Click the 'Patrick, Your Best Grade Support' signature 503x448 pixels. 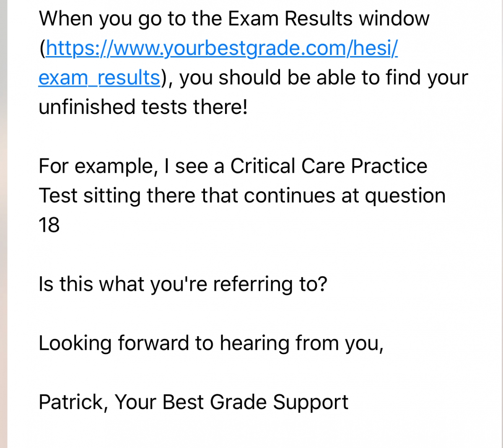193,402
